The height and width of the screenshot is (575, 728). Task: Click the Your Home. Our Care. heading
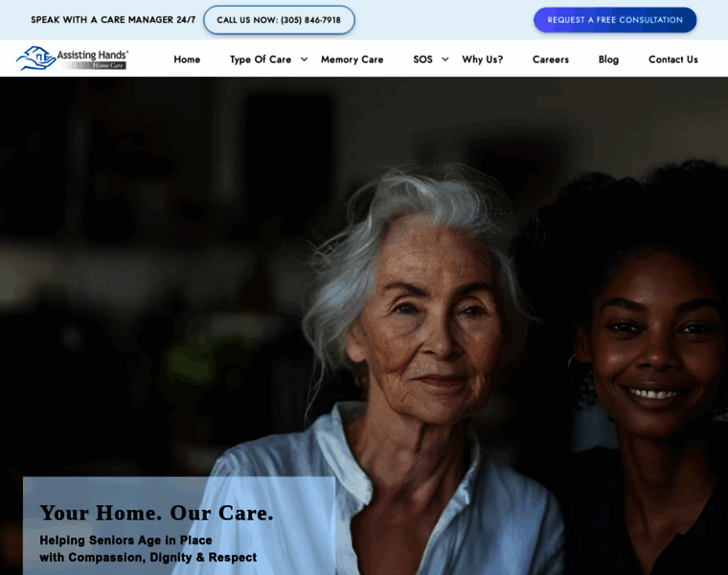point(156,514)
